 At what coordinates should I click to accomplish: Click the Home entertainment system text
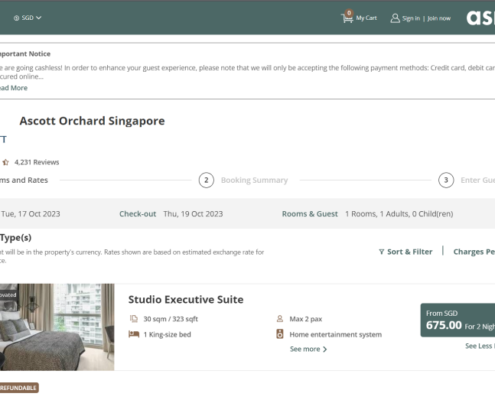[x=336, y=334]
